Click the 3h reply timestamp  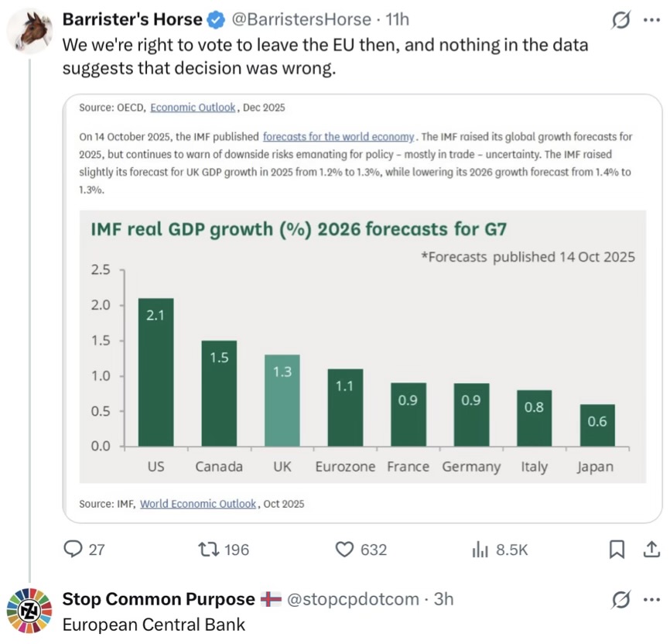tap(444, 599)
